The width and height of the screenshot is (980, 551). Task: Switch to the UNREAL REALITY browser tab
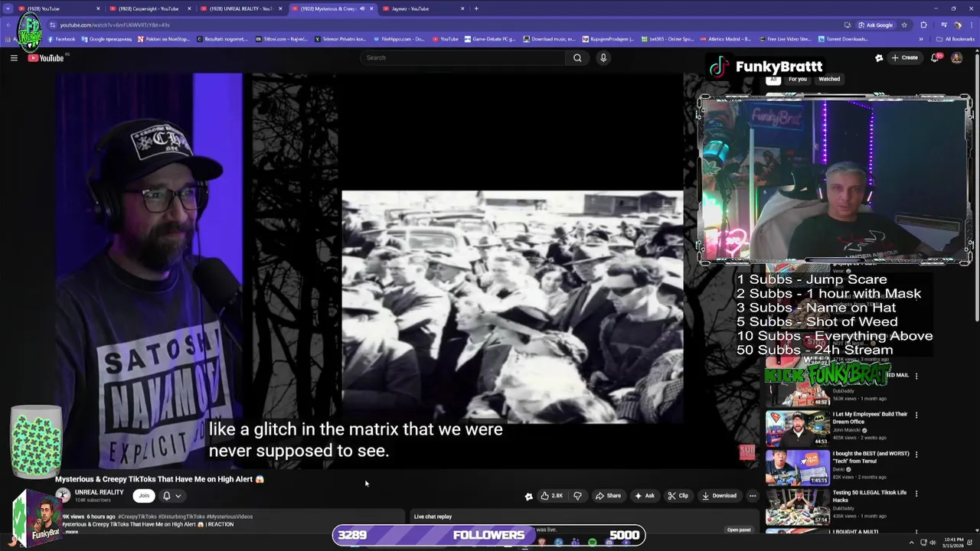pos(240,8)
